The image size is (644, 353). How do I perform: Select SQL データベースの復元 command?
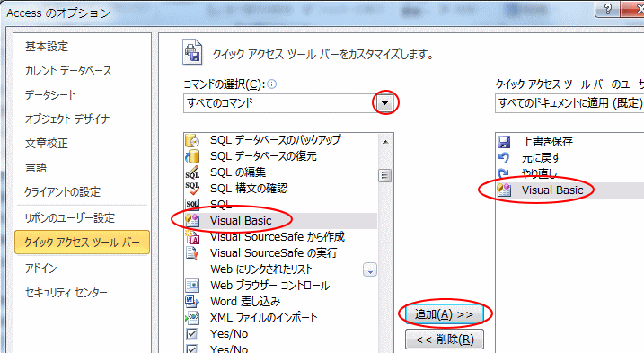[280, 156]
